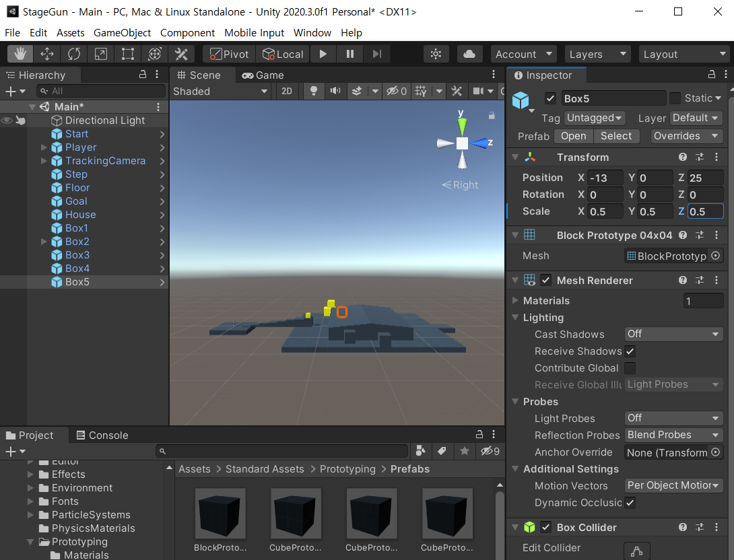Open the Shaded draw mode dropdown

(220, 92)
